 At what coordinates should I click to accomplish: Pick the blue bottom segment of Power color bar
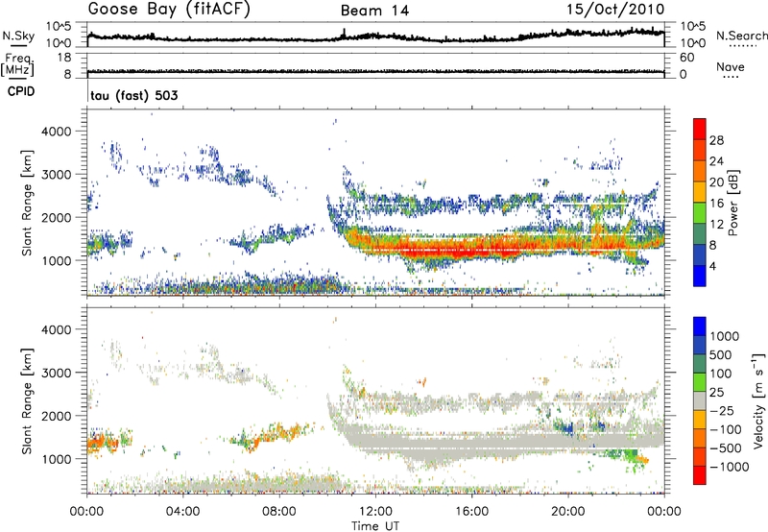tap(700, 276)
